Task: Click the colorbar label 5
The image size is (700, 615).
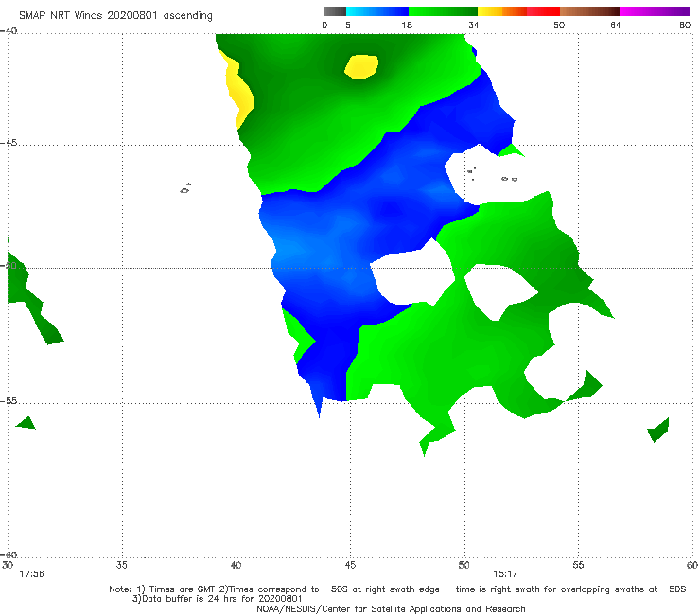Action: [348, 26]
